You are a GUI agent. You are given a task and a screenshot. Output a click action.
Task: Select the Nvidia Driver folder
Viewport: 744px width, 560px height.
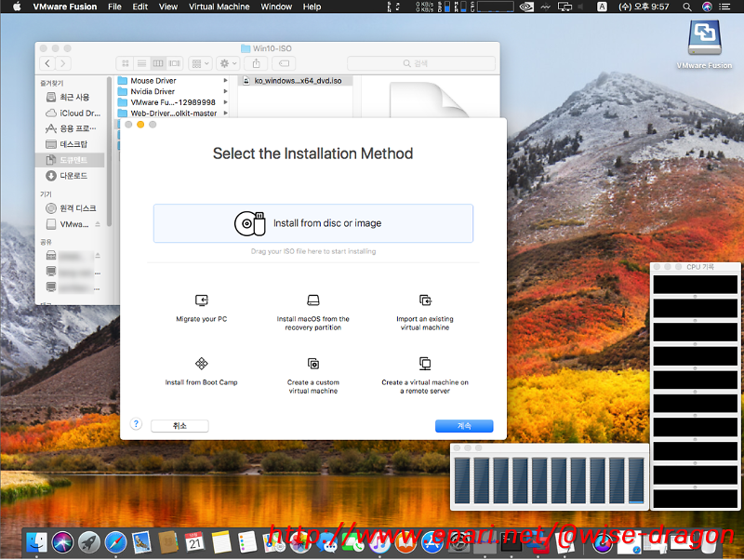click(173, 91)
